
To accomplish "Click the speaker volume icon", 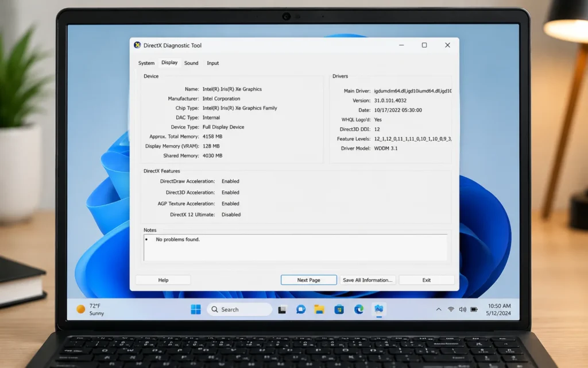I will 462,309.
